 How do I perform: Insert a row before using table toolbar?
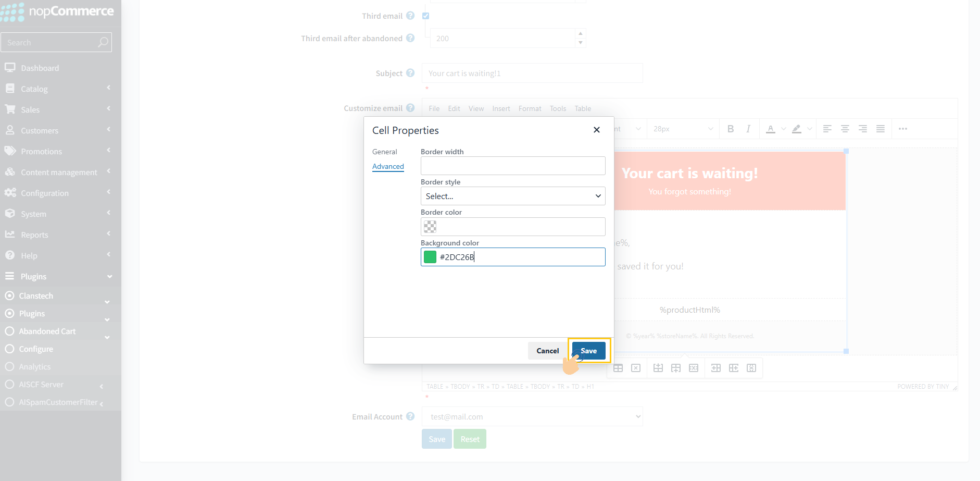[658, 368]
